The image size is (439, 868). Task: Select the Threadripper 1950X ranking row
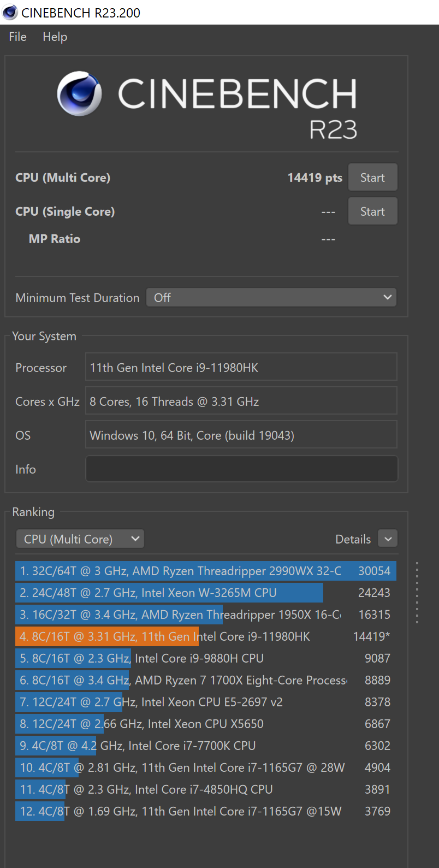[x=206, y=615]
